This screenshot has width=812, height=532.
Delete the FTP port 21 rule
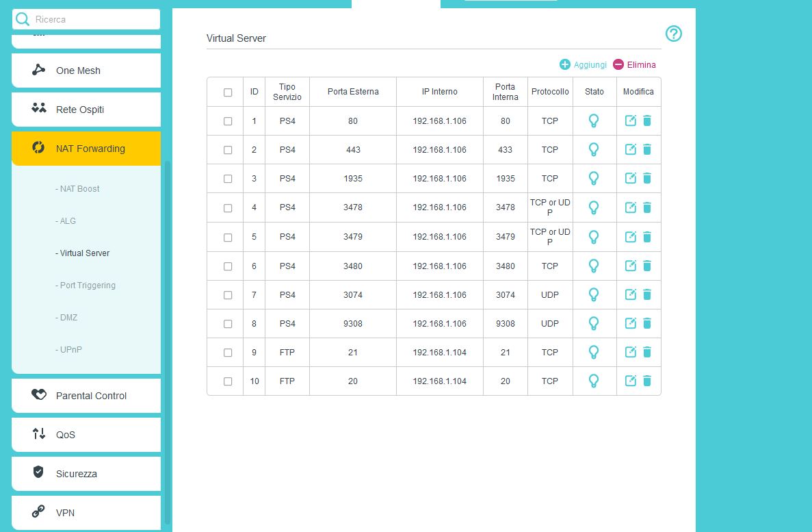(x=647, y=352)
